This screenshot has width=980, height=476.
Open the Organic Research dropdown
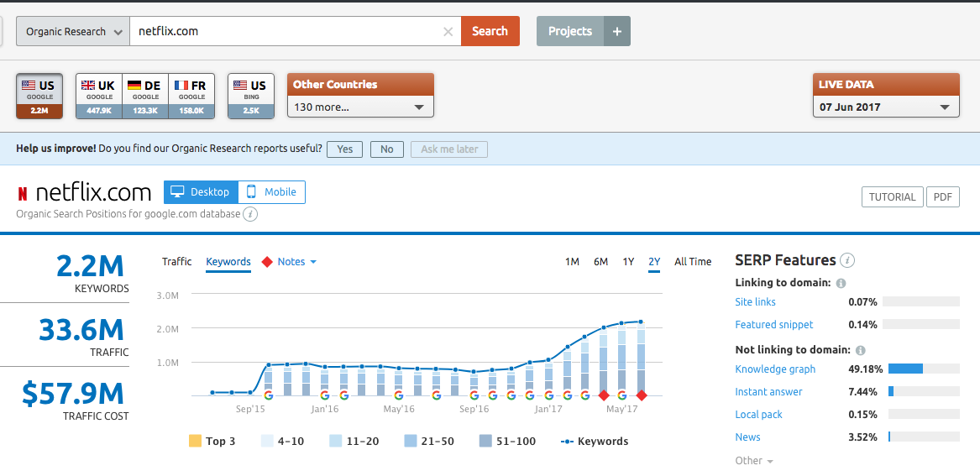73,32
